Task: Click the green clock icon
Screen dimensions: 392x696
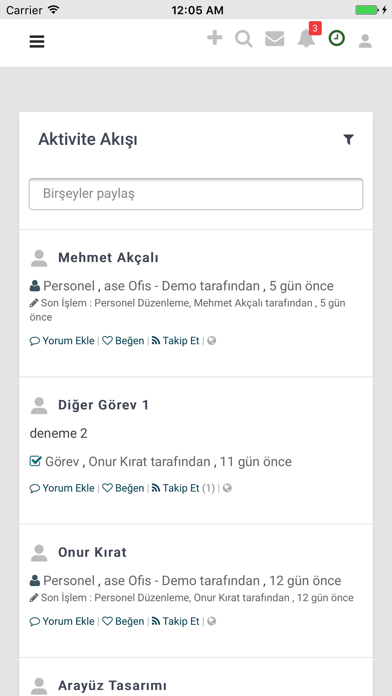Action: [x=337, y=39]
